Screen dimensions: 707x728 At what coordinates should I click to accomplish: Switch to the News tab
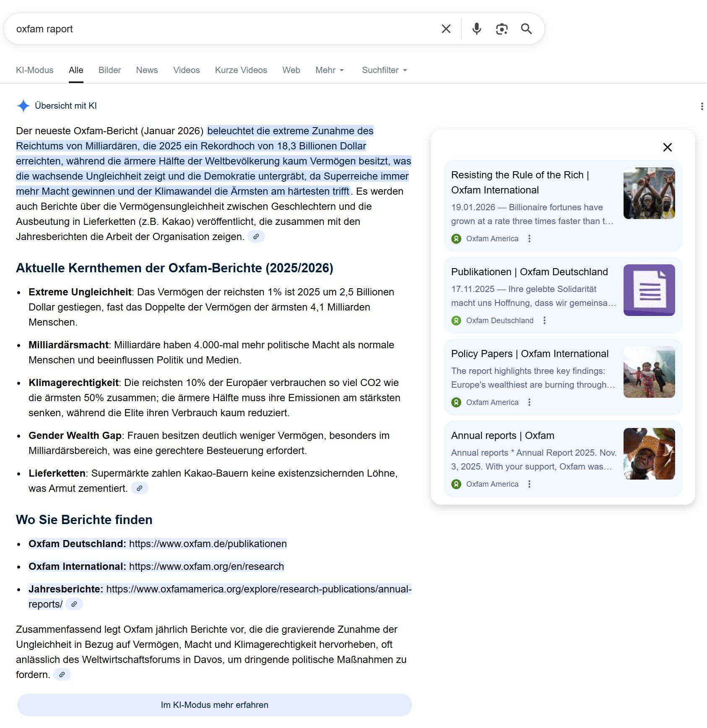pyautogui.click(x=147, y=70)
